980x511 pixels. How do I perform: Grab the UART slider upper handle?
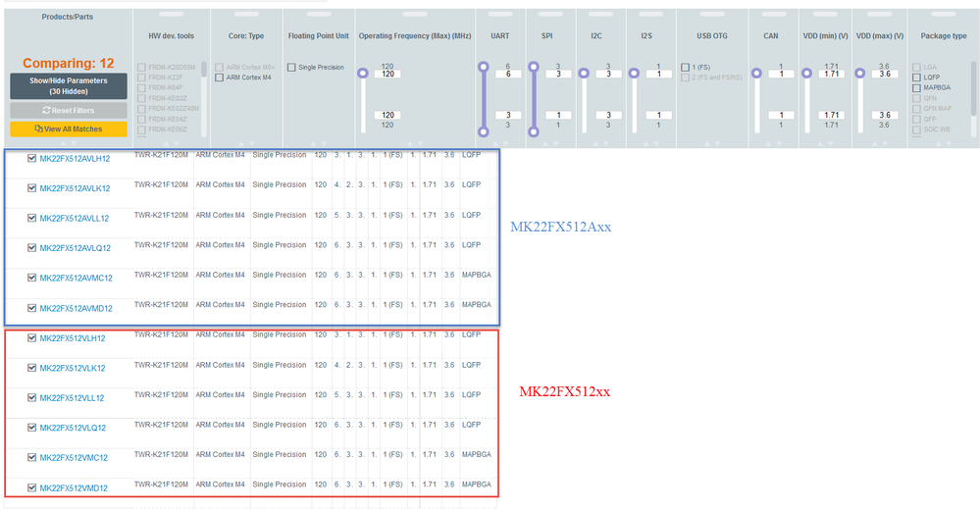click(x=483, y=67)
